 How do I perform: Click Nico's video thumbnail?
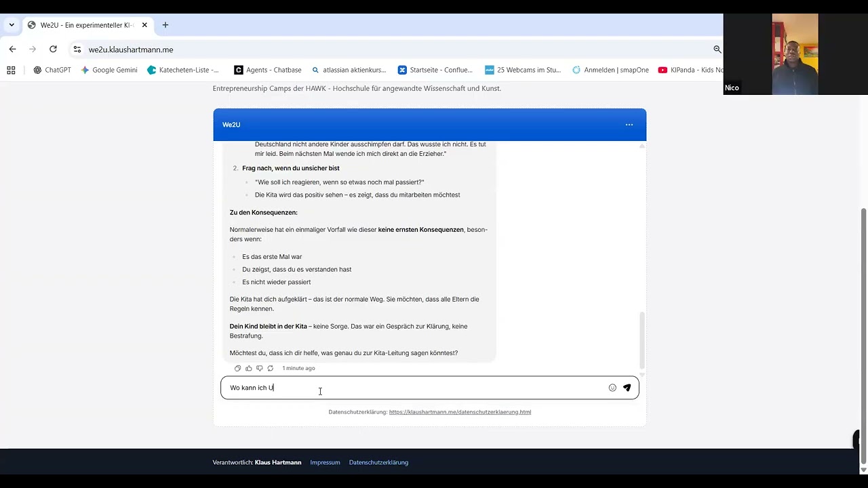click(795, 54)
